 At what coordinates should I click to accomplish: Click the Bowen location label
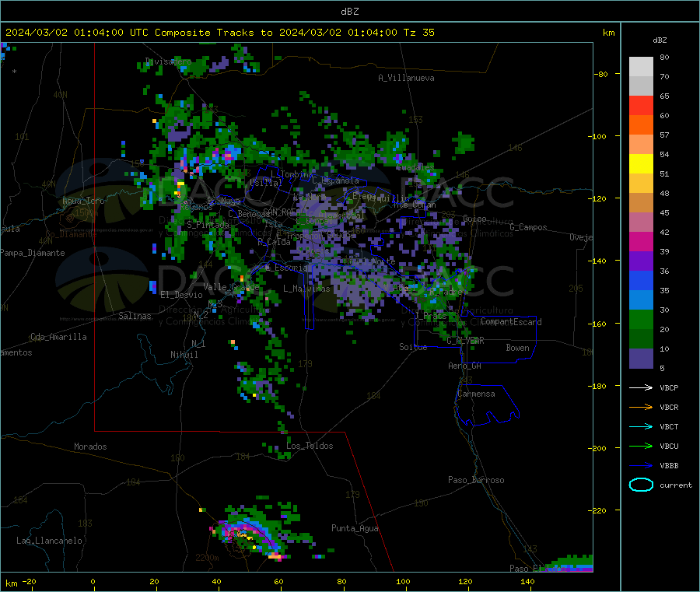517,348
